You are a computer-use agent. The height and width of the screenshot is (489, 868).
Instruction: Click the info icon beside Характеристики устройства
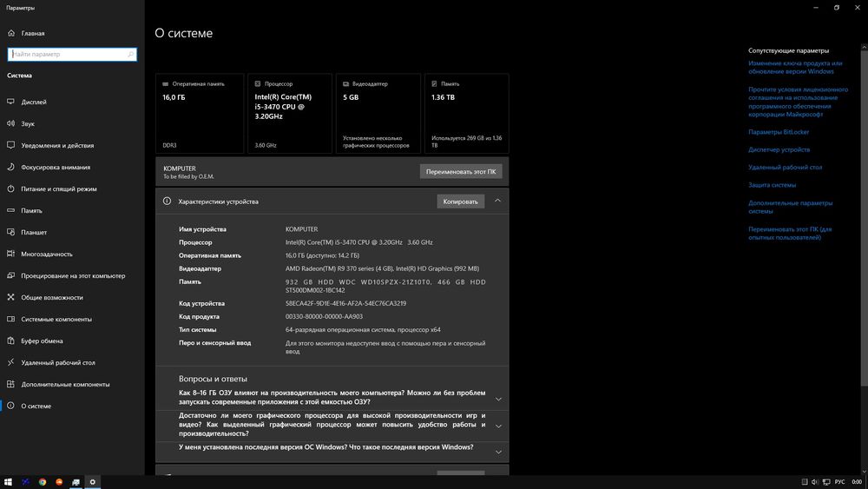(167, 201)
